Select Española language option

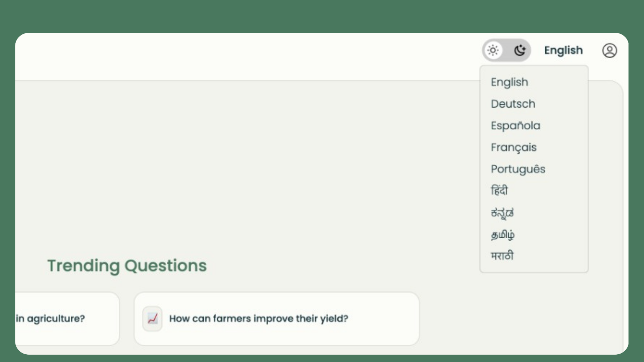point(516,126)
